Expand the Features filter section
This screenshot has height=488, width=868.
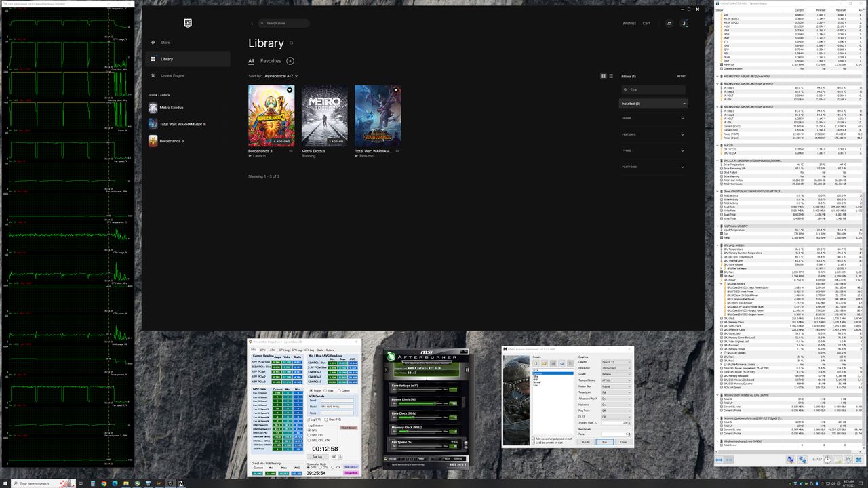pos(654,134)
